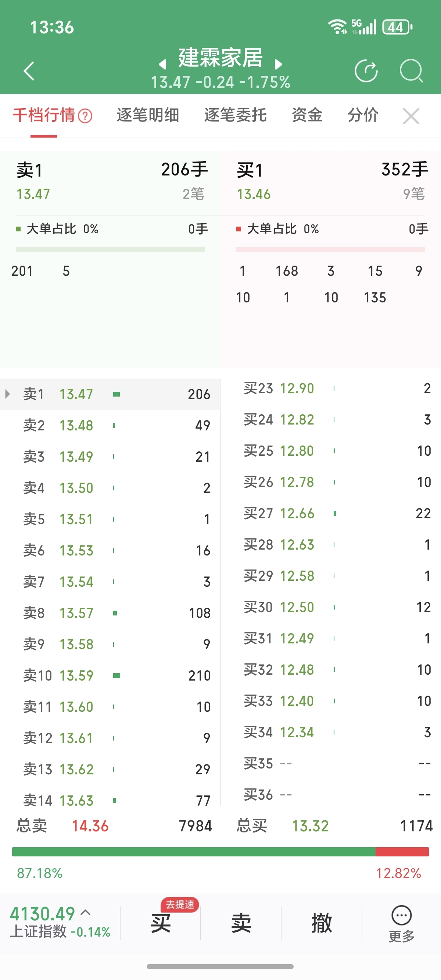Expand the 上证指数 index caret
Viewport: 441px width, 980px height.
tap(86, 912)
